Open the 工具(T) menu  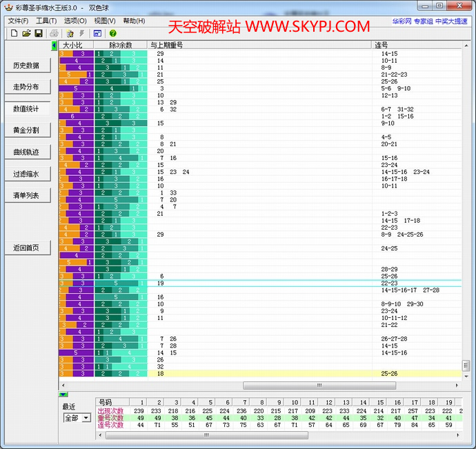46,21
